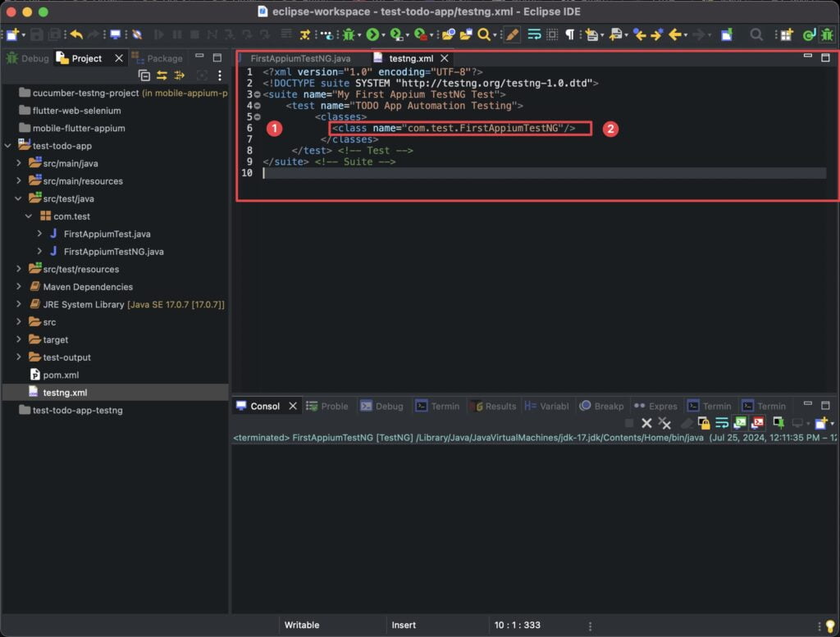The height and width of the screenshot is (637, 840).
Task: Open the Search icon dropdown arrow
Action: point(495,35)
